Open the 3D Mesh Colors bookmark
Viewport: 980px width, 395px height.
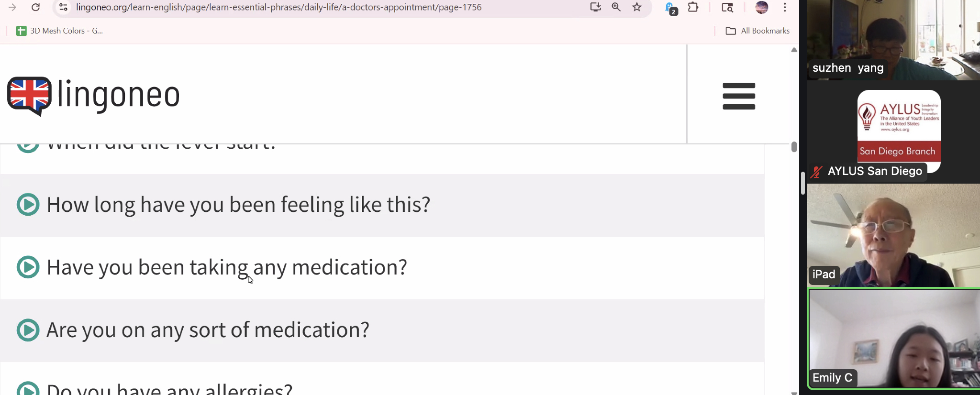pos(60,31)
